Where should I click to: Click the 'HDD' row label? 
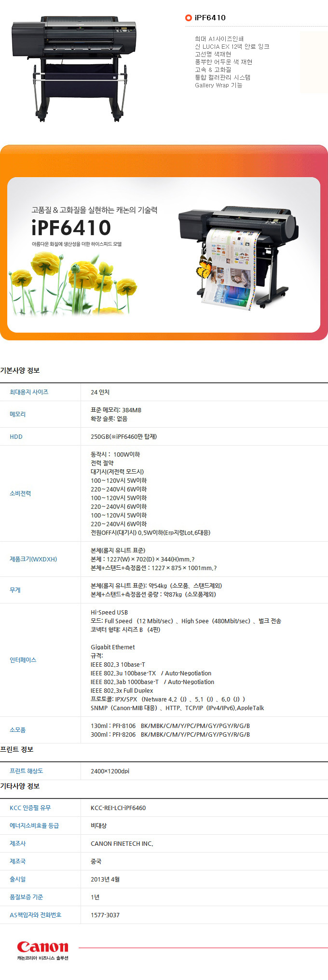click(16, 436)
